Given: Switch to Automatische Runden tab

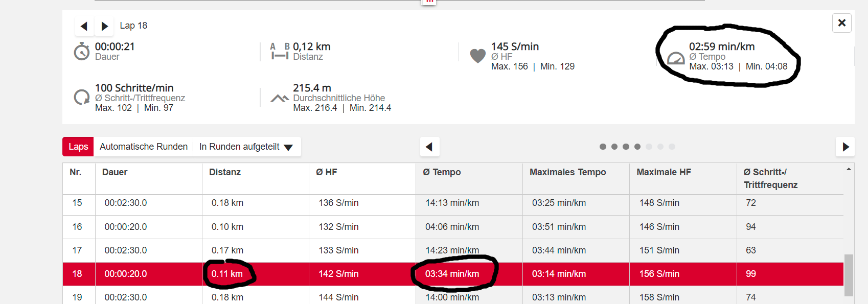Looking at the screenshot, I should [144, 147].
